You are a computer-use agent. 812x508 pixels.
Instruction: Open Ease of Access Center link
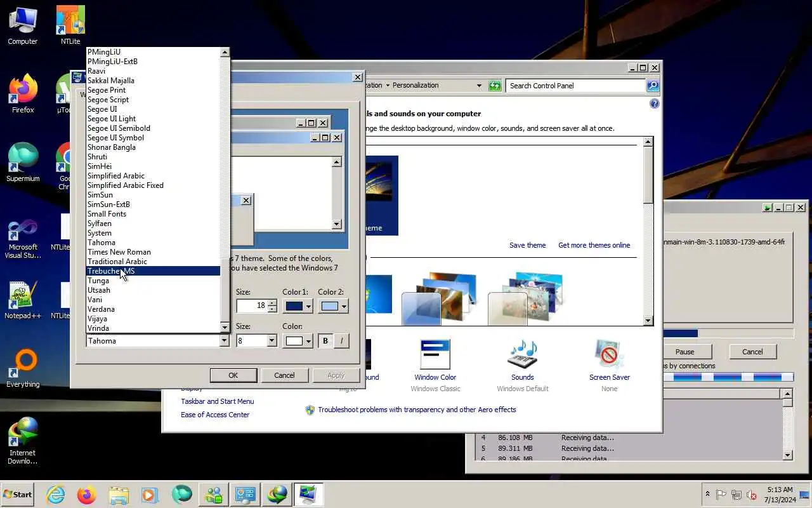[215, 415]
